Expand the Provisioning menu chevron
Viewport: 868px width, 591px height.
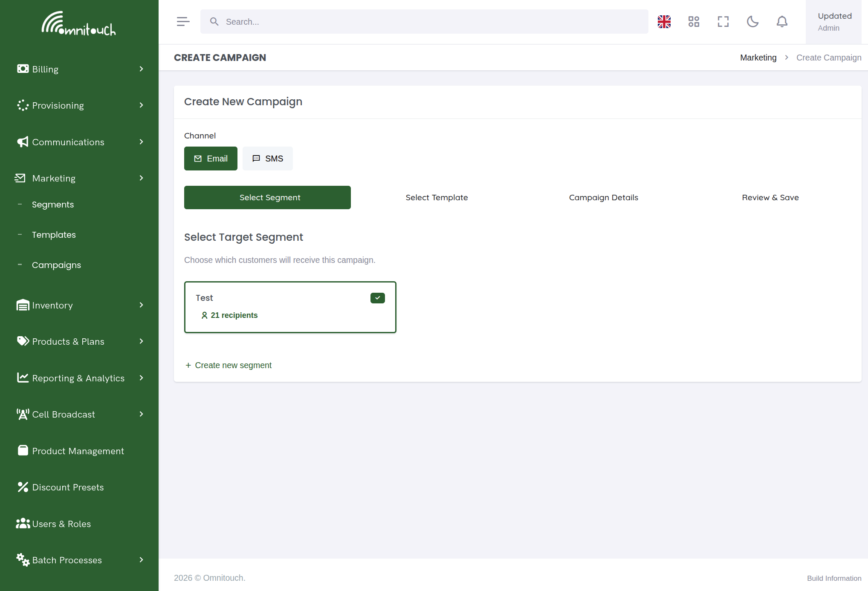(x=142, y=105)
